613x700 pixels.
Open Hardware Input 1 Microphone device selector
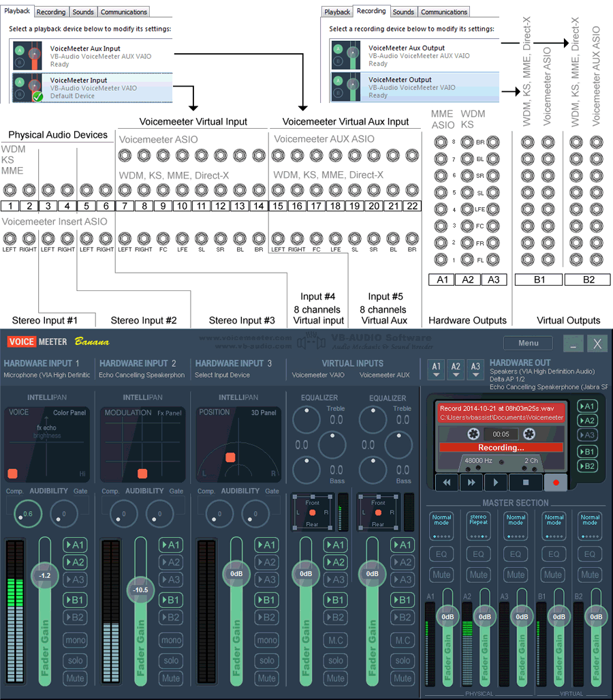click(47, 375)
